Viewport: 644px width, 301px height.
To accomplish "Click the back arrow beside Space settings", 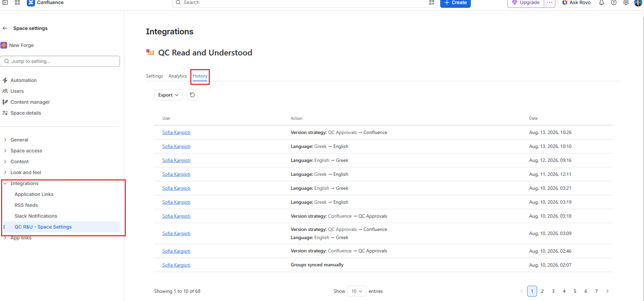I will 5,28.
